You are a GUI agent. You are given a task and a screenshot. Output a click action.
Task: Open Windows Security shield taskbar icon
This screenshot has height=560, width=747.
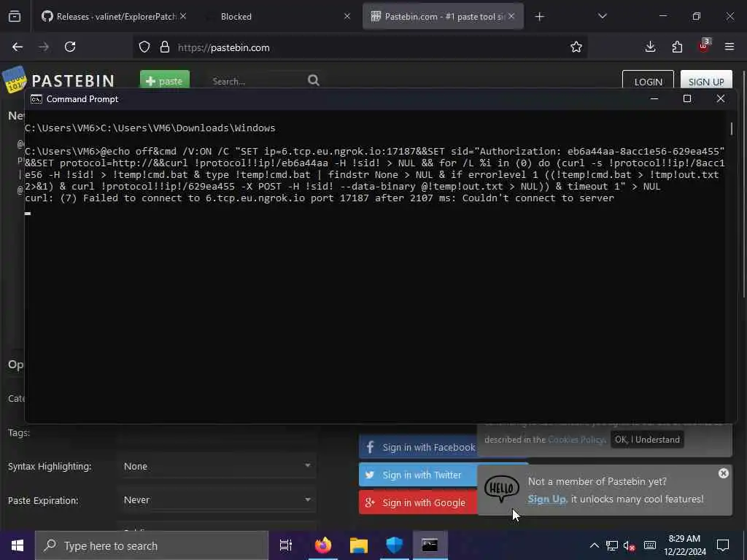(x=395, y=545)
